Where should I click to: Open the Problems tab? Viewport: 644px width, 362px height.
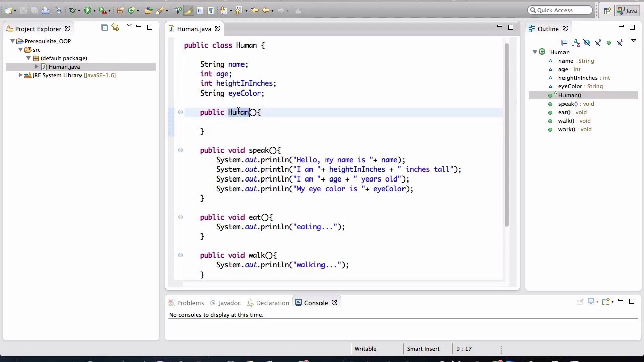pos(186,303)
